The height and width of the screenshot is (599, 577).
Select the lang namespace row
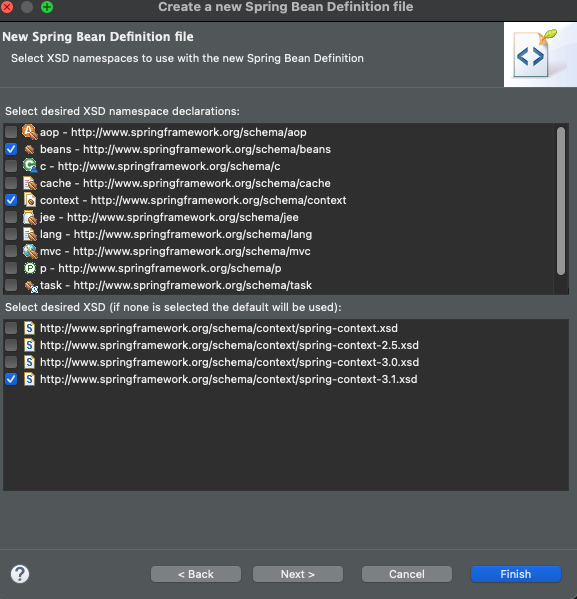click(x=278, y=234)
